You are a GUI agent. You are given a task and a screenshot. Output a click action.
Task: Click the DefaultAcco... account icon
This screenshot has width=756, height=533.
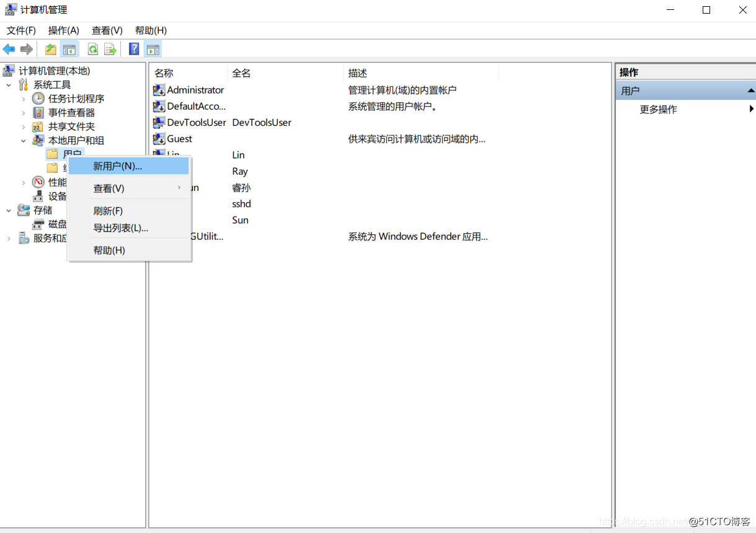click(x=159, y=106)
